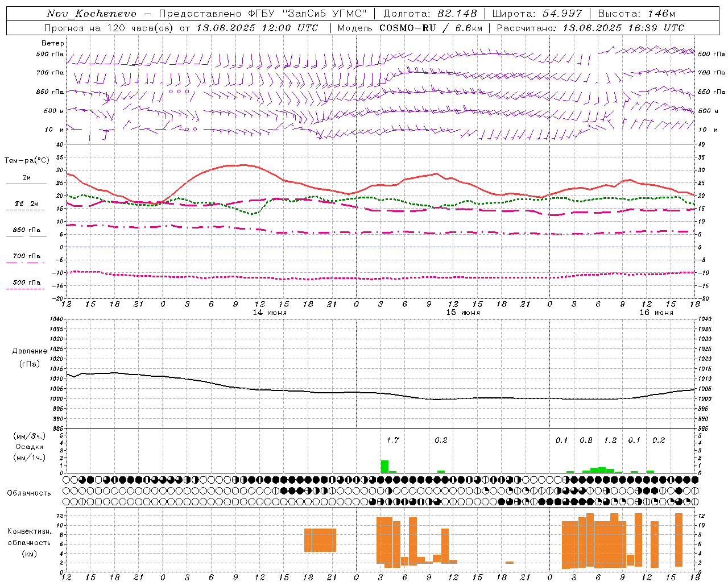This screenshot has width=728, height=582.
Task: Click the '(гПа)' pressure unit label
Action: (x=29, y=364)
